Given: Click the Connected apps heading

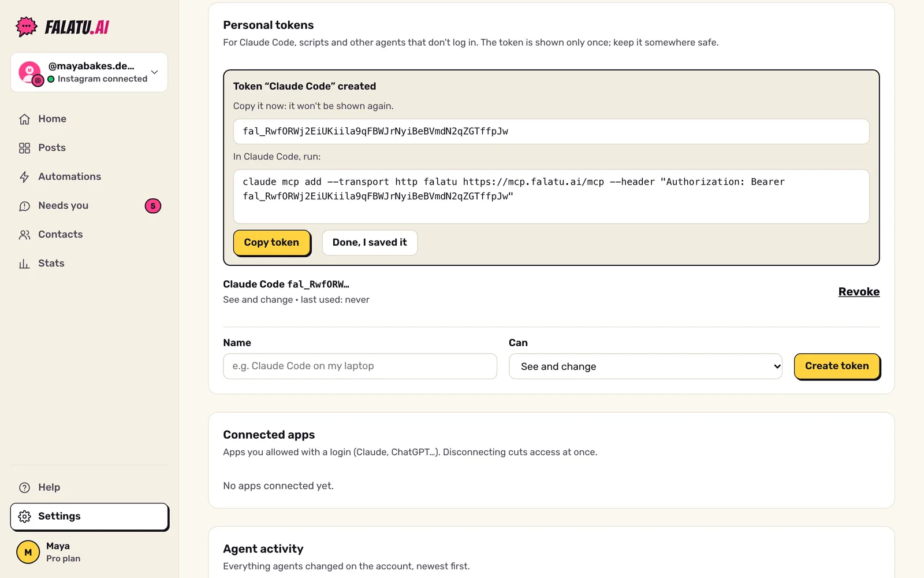Looking at the screenshot, I should coord(269,435).
